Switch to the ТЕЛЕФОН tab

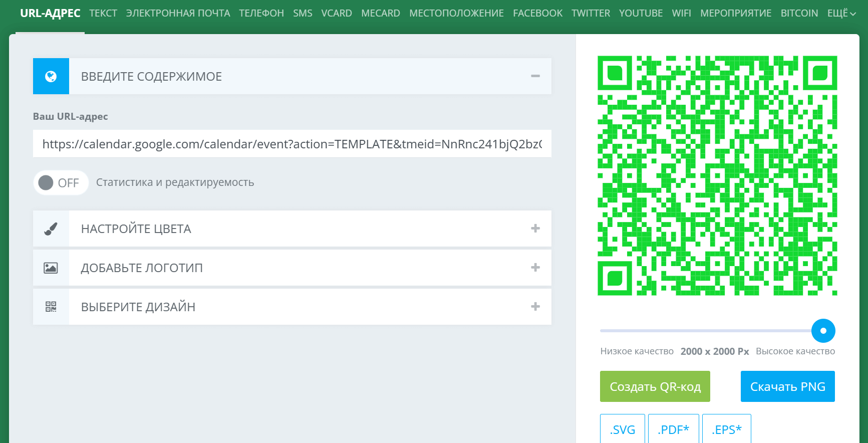(261, 14)
